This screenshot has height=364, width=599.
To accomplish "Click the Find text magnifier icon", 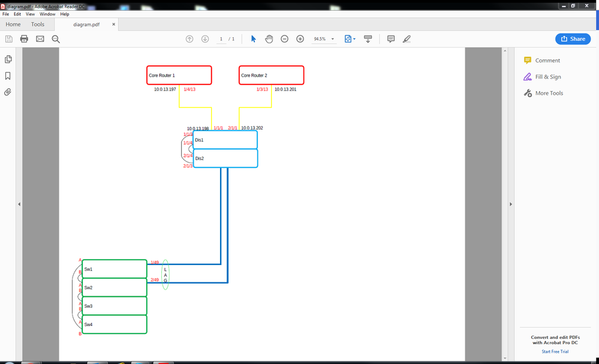I will [x=56, y=39].
